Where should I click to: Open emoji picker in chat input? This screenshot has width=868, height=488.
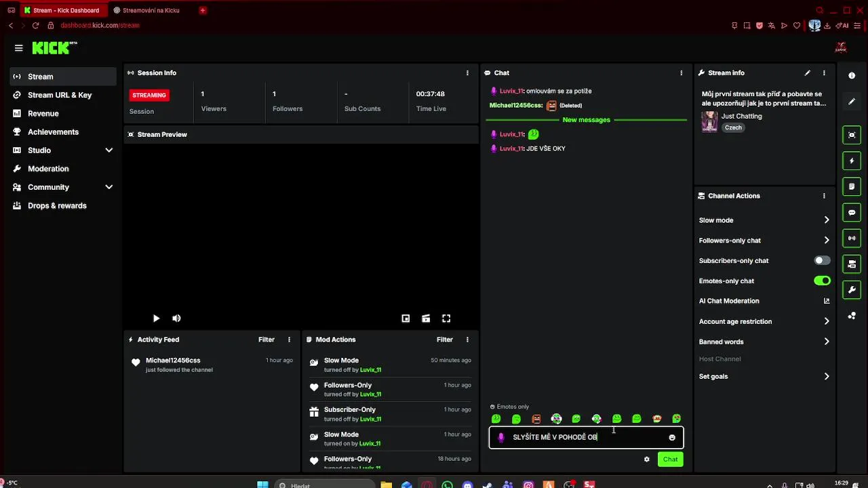672,438
